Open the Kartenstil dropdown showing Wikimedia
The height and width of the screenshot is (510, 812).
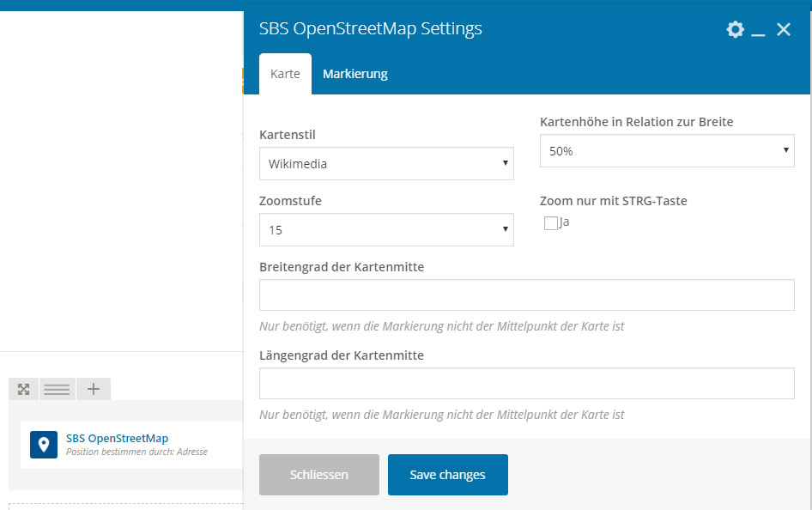coord(386,164)
